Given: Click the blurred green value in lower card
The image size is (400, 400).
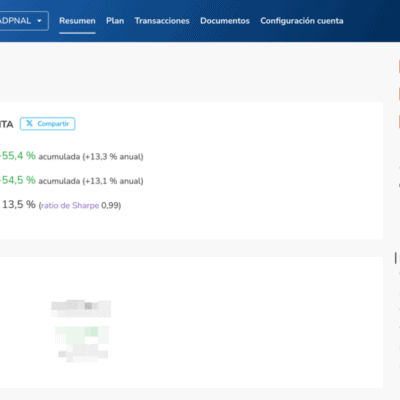Looking at the screenshot, I should [82, 335].
